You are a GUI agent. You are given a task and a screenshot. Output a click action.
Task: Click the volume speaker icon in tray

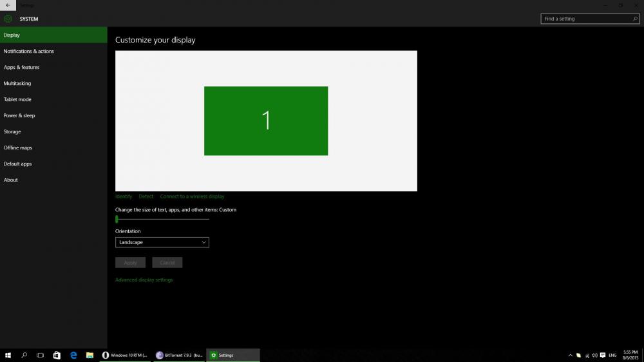pos(594,355)
